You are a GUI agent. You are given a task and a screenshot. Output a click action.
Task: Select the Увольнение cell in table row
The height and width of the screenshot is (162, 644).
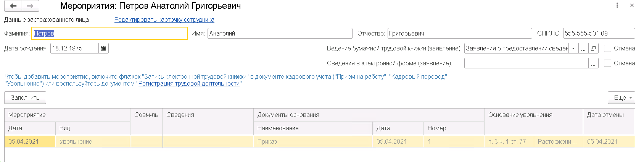click(x=76, y=142)
